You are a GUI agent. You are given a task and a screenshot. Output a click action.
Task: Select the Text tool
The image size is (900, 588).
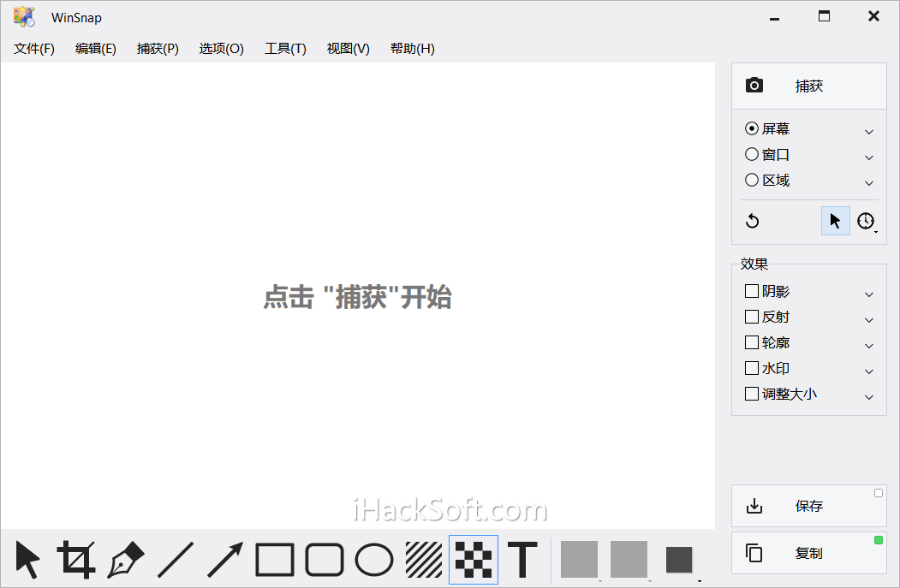pos(522,559)
